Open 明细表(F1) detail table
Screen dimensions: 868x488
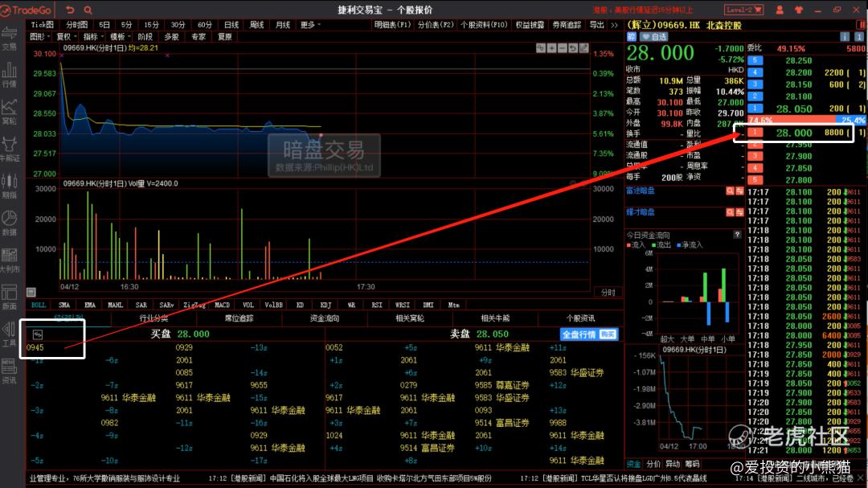pyautogui.click(x=392, y=24)
